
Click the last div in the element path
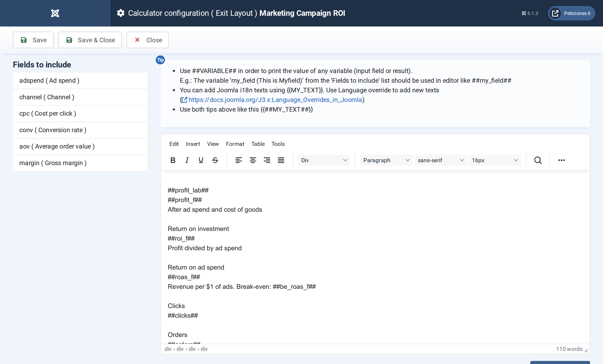204,349
